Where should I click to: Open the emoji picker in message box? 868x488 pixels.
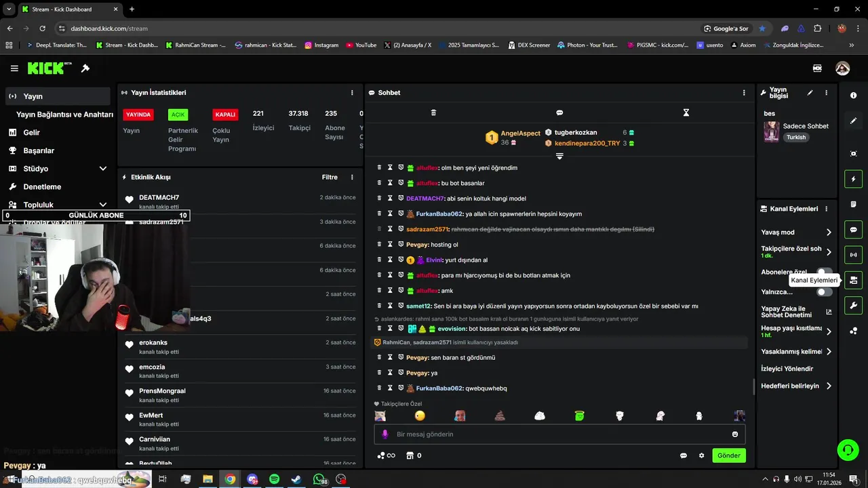pyautogui.click(x=735, y=434)
